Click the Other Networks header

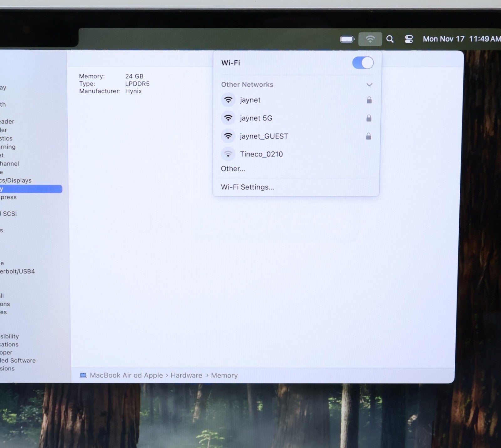coord(247,84)
